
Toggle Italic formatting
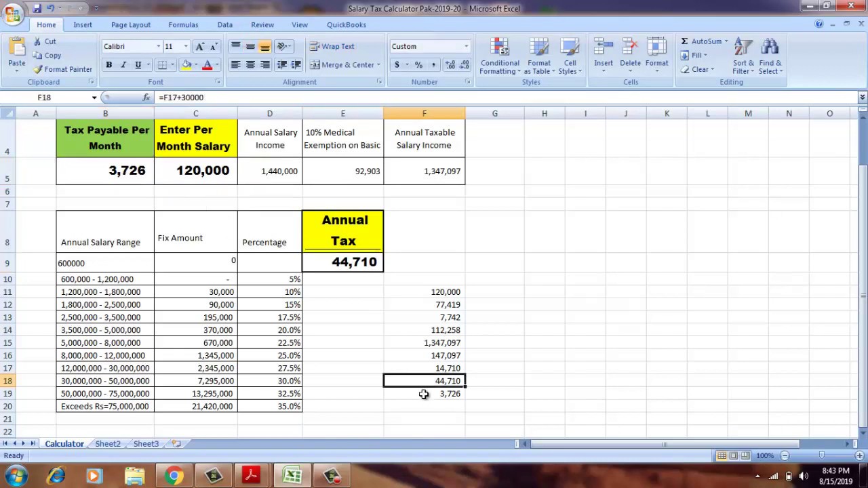123,65
